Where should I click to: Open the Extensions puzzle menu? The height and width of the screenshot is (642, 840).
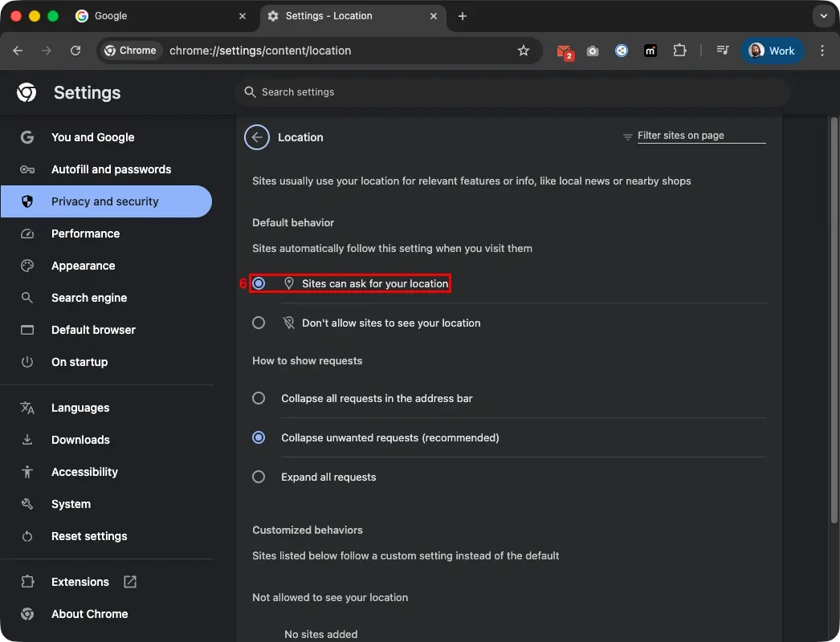click(x=679, y=51)
